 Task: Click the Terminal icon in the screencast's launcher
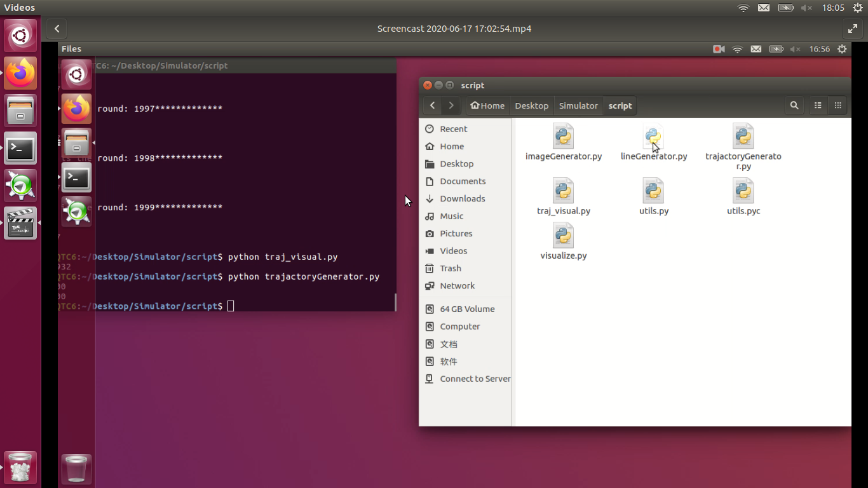(77, 178)
